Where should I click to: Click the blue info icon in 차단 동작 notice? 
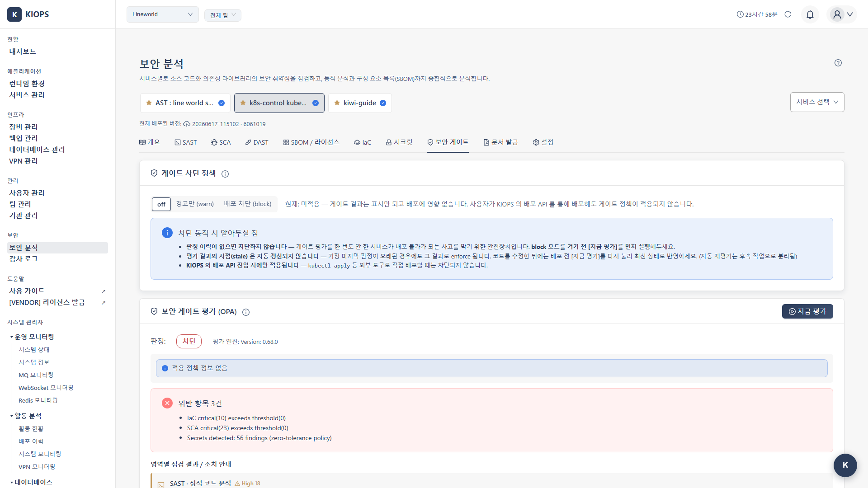tap(167, 233)
